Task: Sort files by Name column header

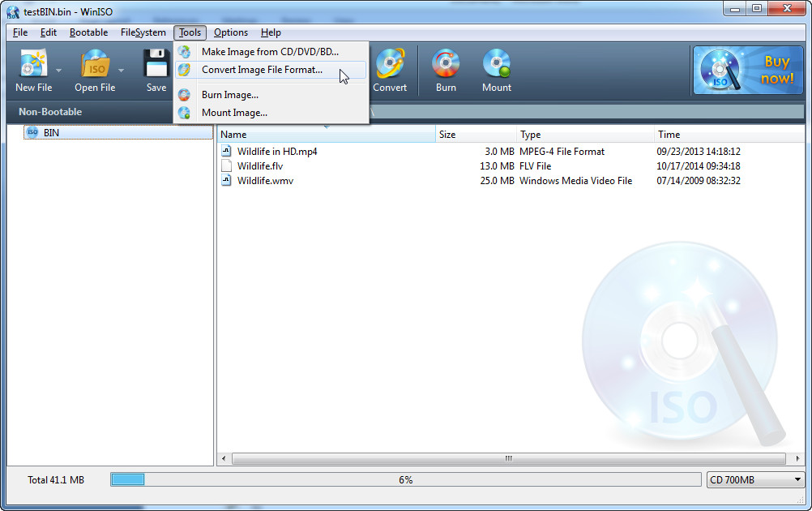Action: [x=327, y=134]
